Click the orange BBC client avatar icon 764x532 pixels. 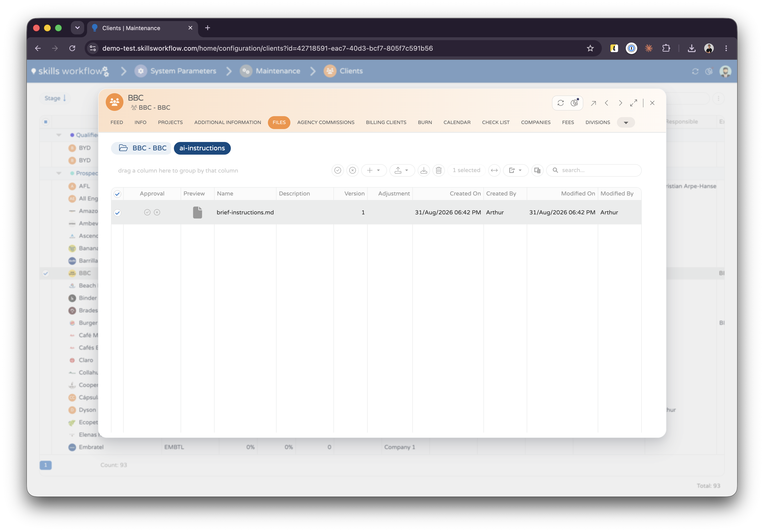click(115, 102)
